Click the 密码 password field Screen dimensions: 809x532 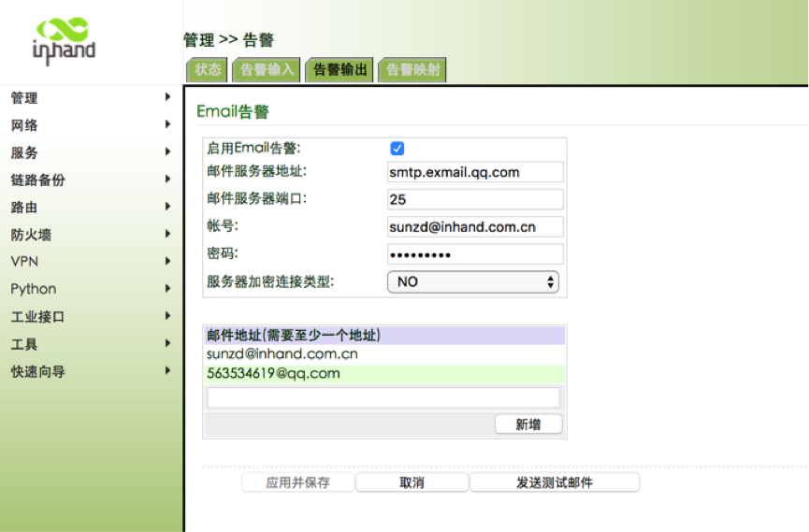475,254
